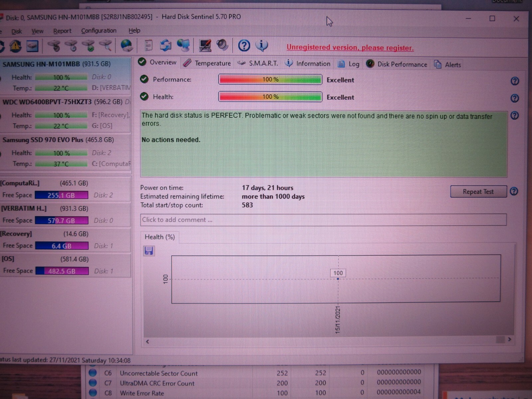Open the Help menu
The image size is (532, 399).
(134, 31)
